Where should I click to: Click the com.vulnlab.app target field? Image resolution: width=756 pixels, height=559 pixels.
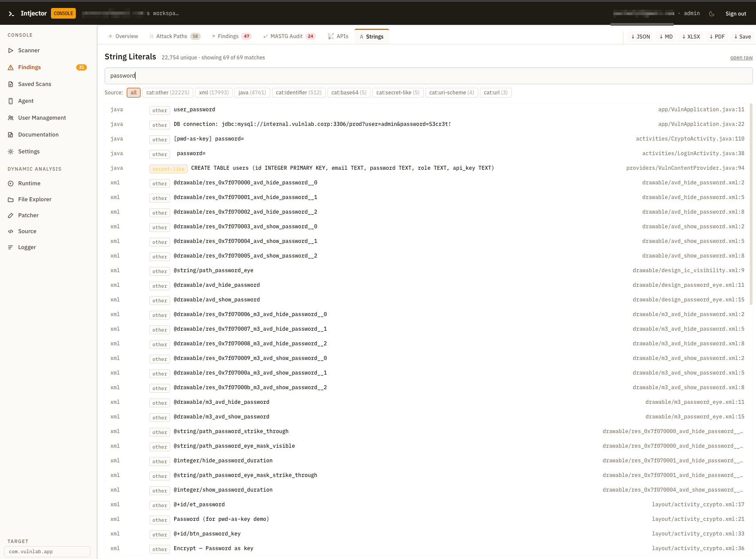[47, 552]
